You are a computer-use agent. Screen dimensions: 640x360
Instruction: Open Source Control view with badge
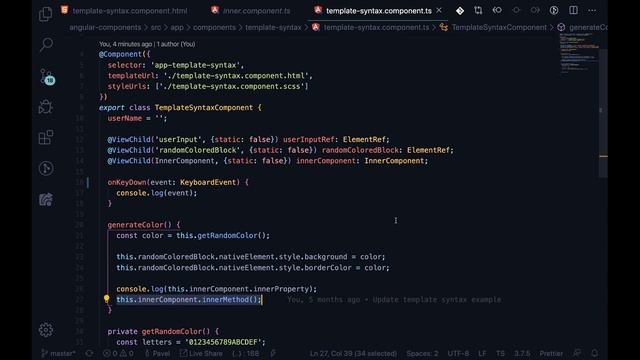coord(47,76)
